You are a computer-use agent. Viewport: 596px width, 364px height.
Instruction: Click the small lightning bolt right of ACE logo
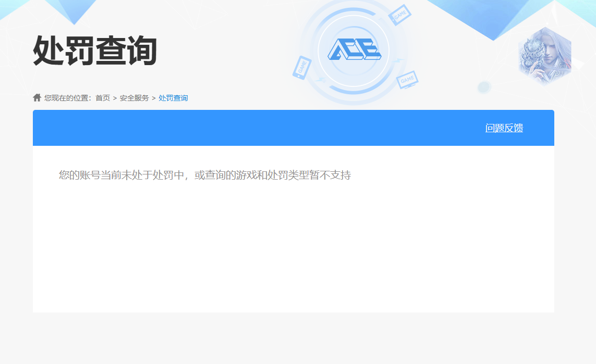tap(399, 61)
